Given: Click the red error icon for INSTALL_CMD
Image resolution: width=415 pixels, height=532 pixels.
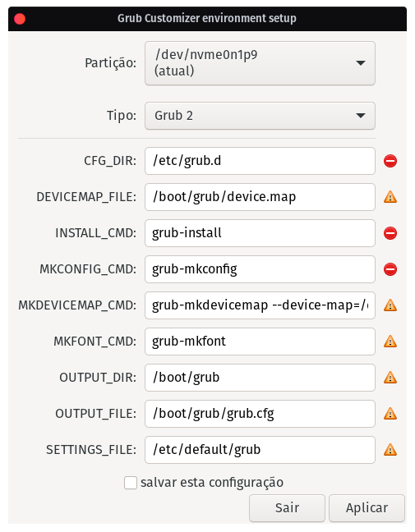Looking at the screenshot, I should point(390,233).
